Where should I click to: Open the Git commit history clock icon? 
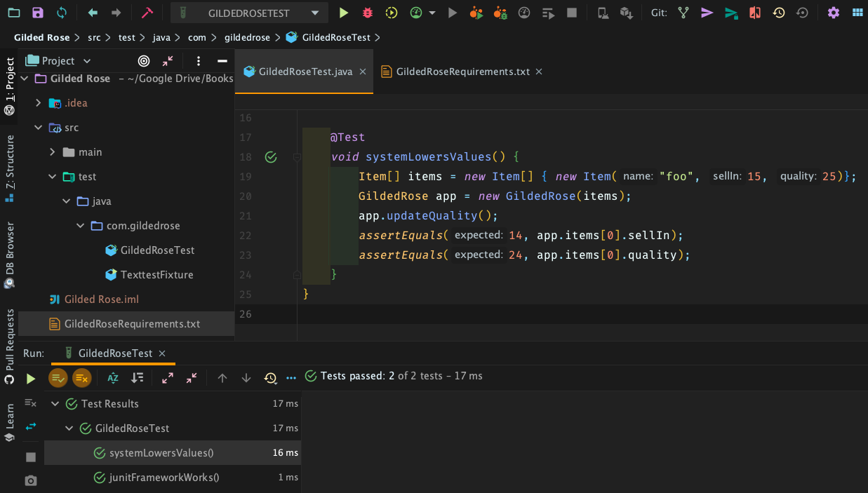point(778,13)
